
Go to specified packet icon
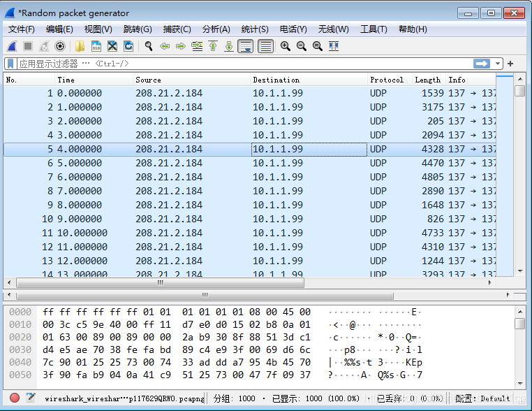[197, 46]
